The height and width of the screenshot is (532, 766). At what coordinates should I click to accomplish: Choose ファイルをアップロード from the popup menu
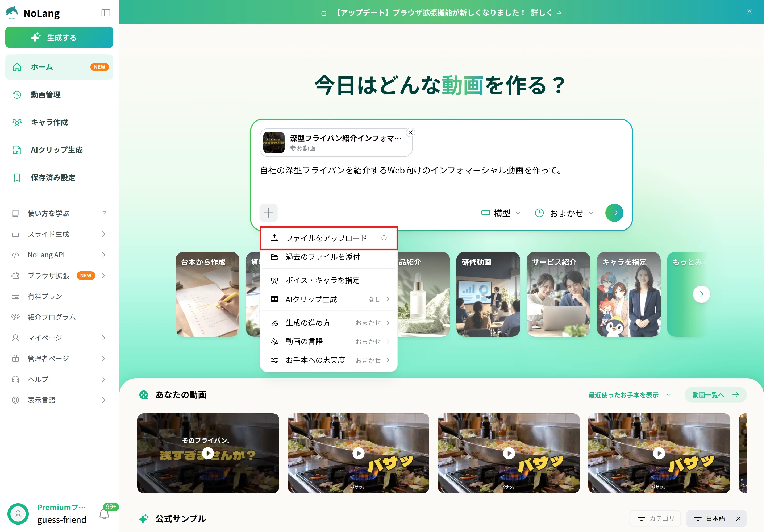[x=328, y=238]
